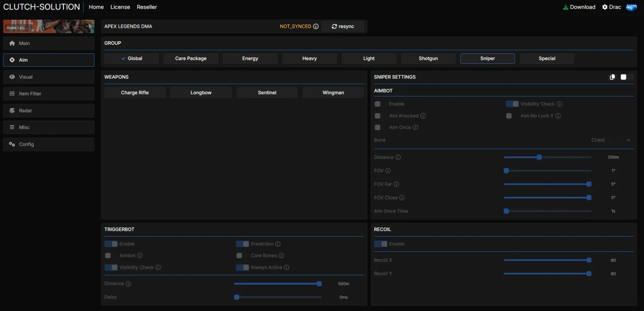Viewport: 644px width, 311px height.
Task: Check the Aimbot Enable checkbox
Action: click(377, 104)
